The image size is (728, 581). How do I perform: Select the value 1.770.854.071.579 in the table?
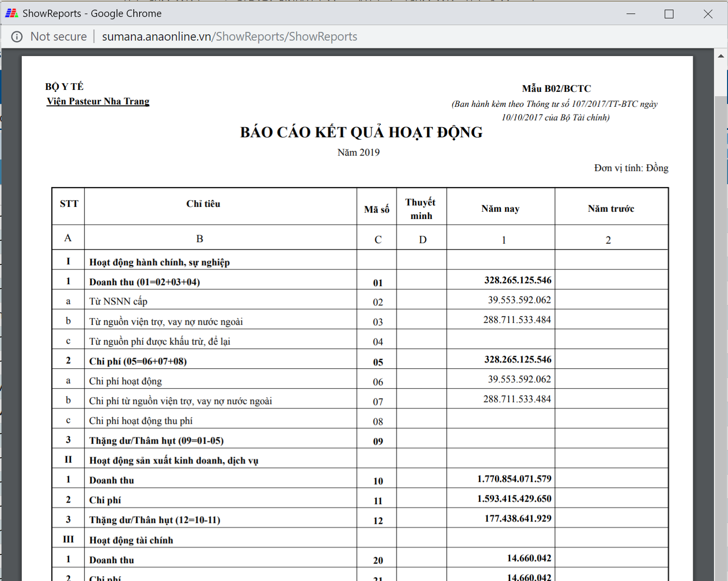point(514,479)
